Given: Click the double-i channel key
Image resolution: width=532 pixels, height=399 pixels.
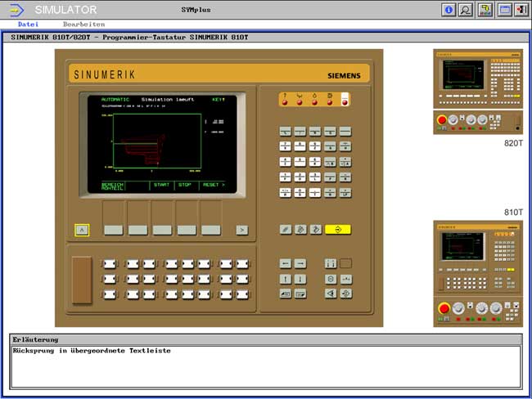Looking at the screenshot, I should point(331,263).
